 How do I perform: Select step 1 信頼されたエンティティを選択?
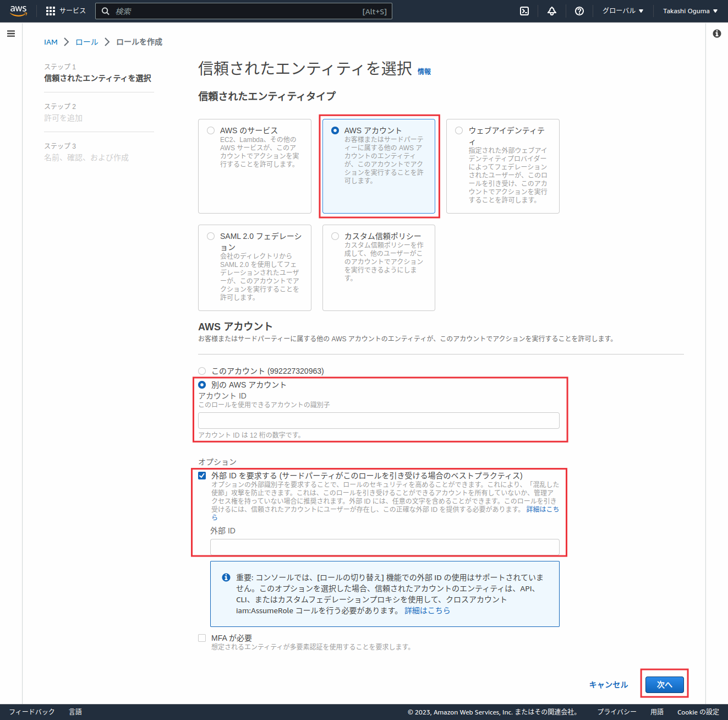(98, 78)
